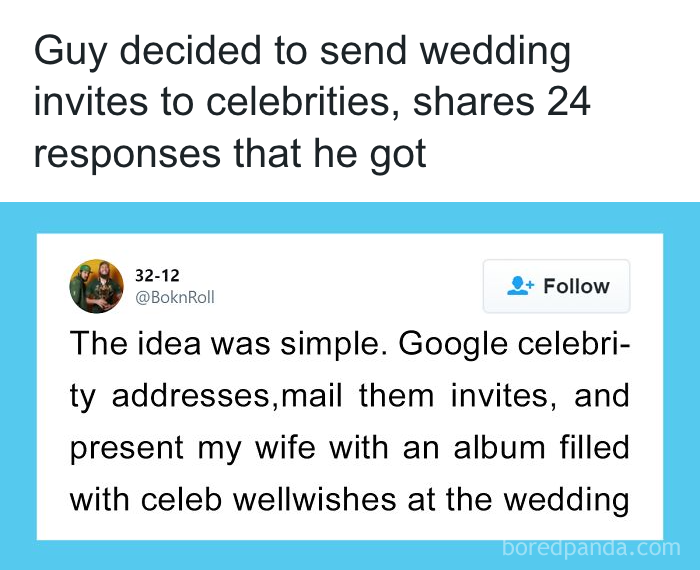The height and width of the screenshot is (570, 700).
Task: Click the Follow button
Action: coord(556,287)
